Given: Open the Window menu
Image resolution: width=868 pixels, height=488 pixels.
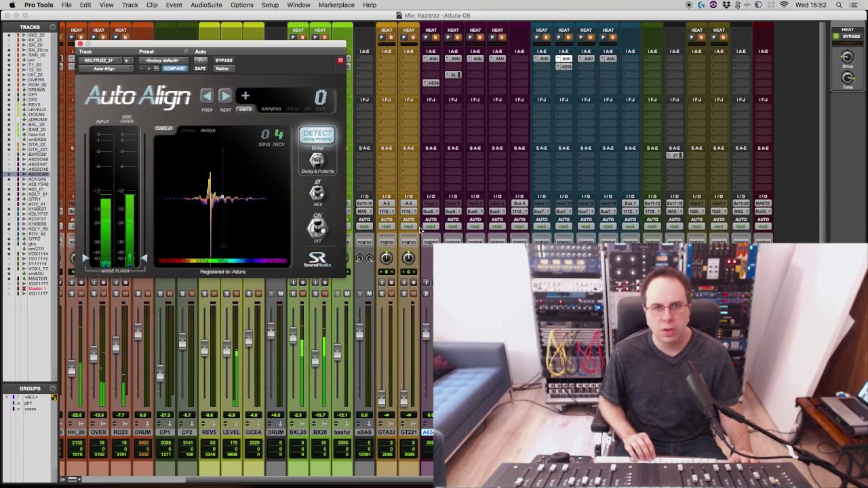Looking at the screenshot, I should click(298, 5).
